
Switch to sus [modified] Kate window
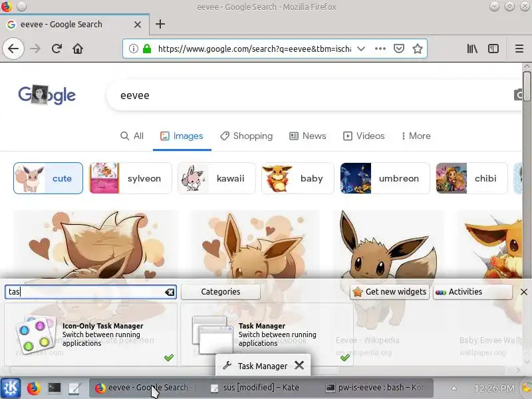pyautogui.click(x=261, y=388)
